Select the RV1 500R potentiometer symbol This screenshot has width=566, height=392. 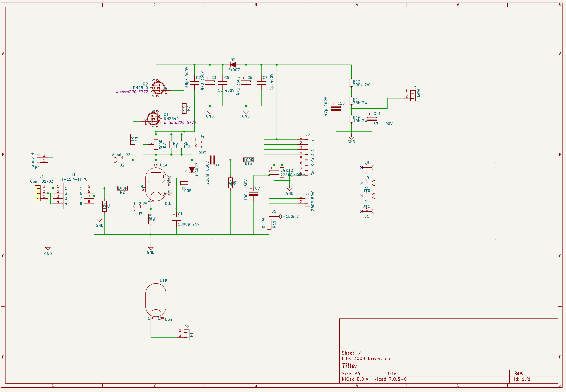tap(156, 144)
